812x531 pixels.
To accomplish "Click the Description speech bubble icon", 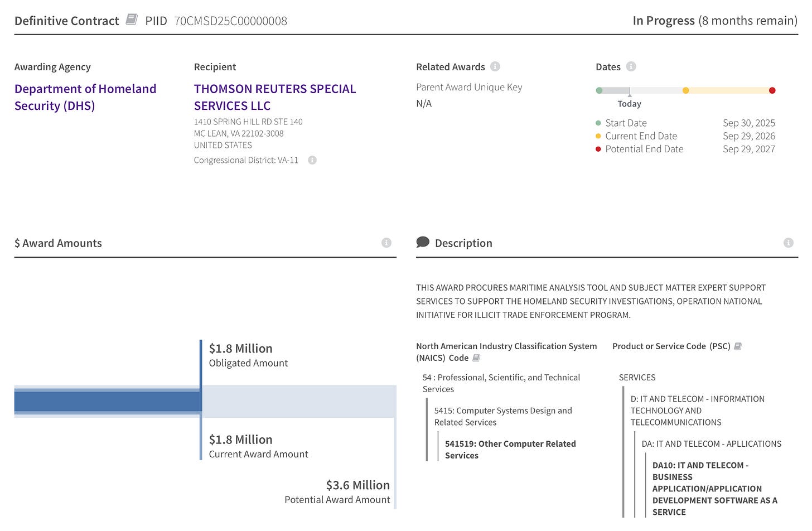I will tap(423, 242).
